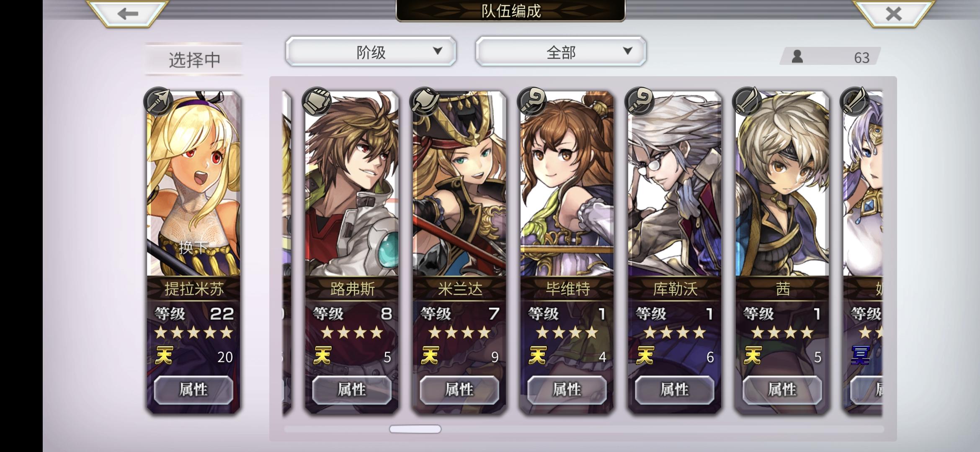Tap 换下 on the selected 提拉米苏 card
This screenshot has width=980, height=452.
[193, 247]
